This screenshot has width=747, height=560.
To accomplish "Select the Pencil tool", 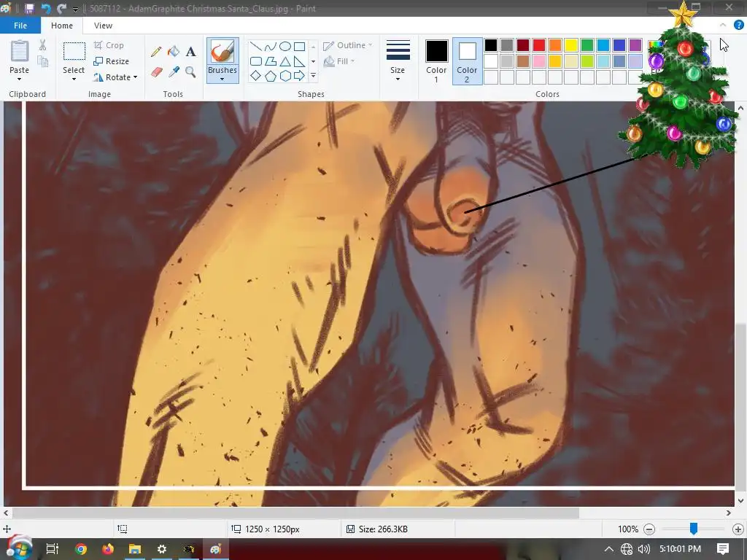I will pos(156,52).
